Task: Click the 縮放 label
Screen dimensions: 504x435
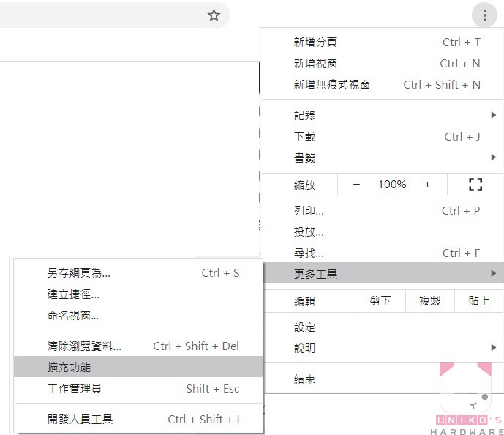Action: point(304,185)
